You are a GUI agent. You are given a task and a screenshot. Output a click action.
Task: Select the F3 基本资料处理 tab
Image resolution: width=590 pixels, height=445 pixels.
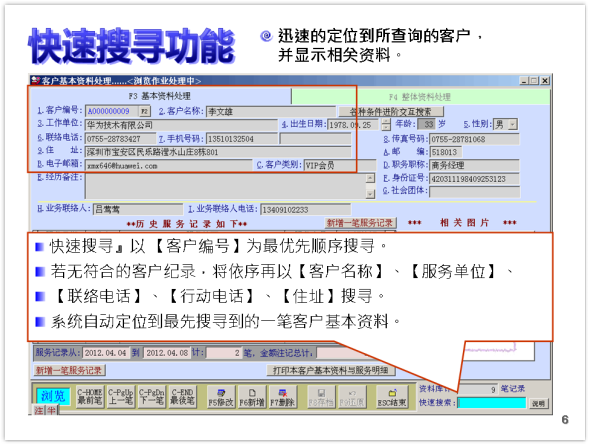pyautogui.click(x=160, y=96)
